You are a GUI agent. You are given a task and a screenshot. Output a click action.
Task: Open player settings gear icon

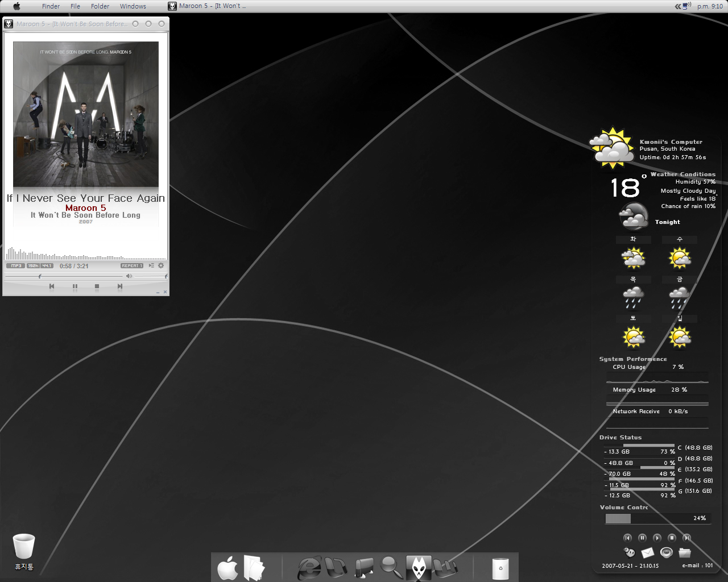[x=161, y=265]
